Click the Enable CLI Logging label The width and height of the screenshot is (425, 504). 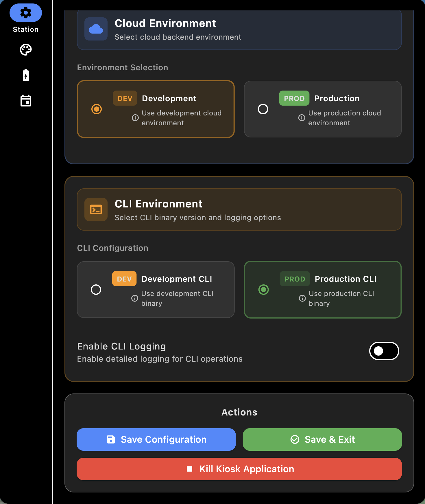[122, 346]
